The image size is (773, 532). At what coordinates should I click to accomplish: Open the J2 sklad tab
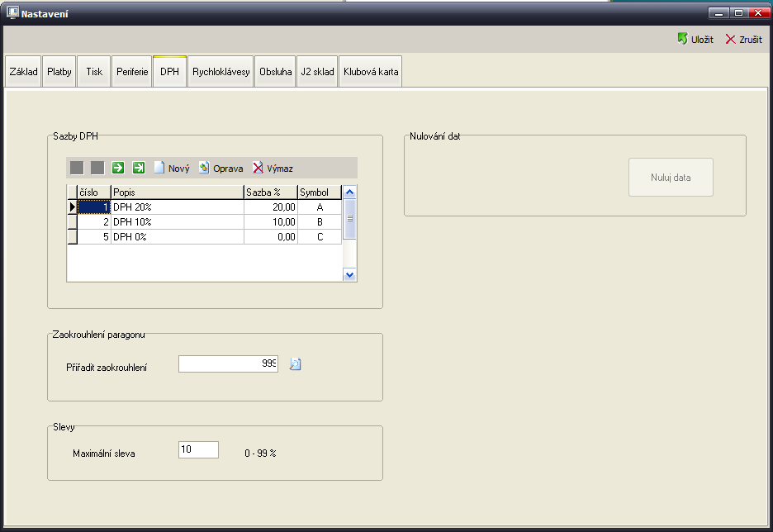[317, 72]
